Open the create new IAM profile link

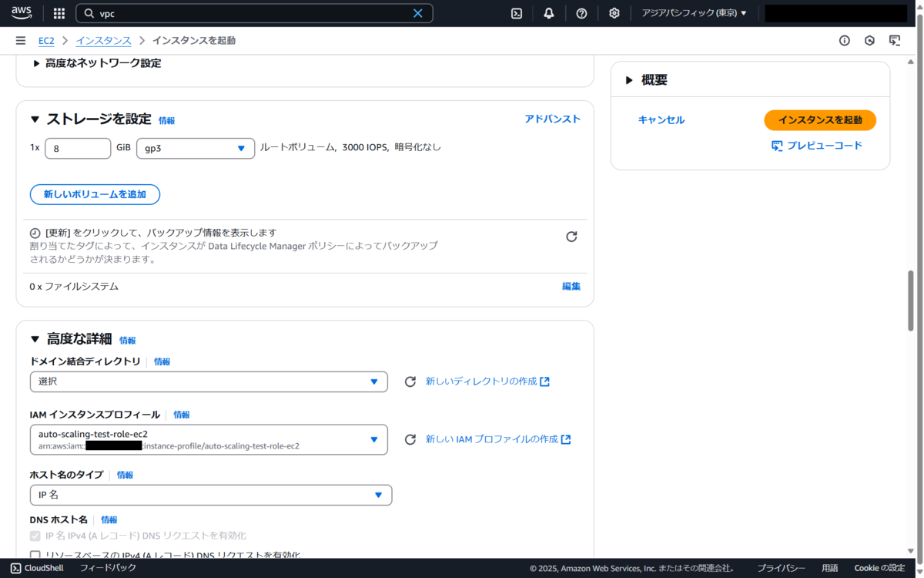(x=498, y=439)
